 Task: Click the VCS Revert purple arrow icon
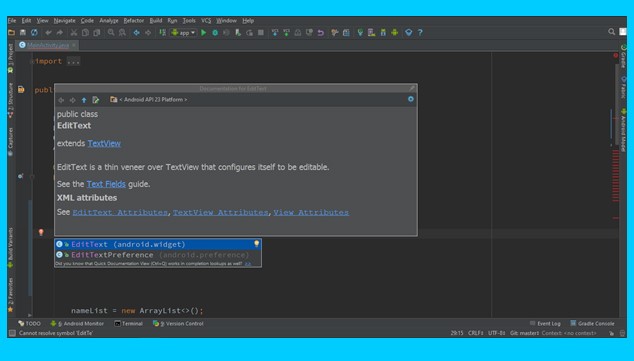click(321, 32)
